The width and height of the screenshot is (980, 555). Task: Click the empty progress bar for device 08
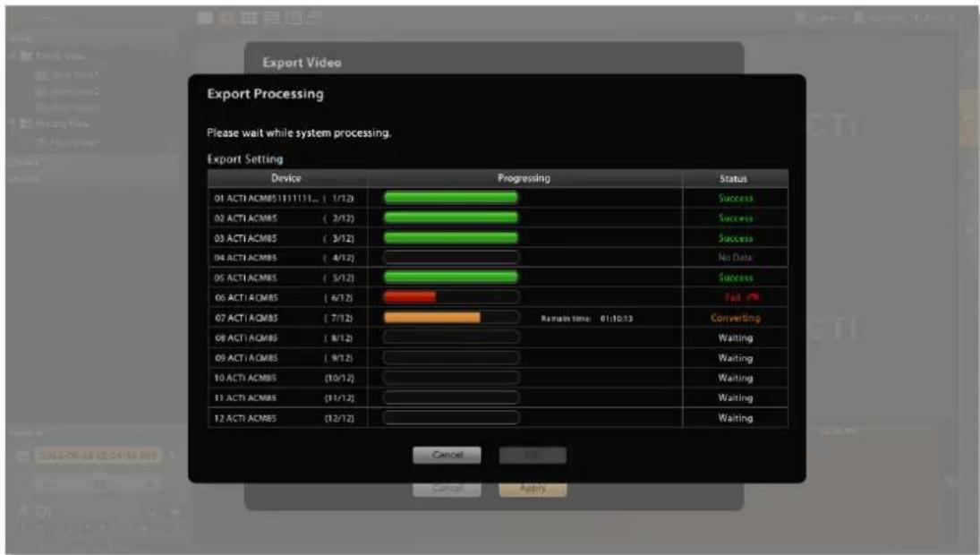(451, 337)
